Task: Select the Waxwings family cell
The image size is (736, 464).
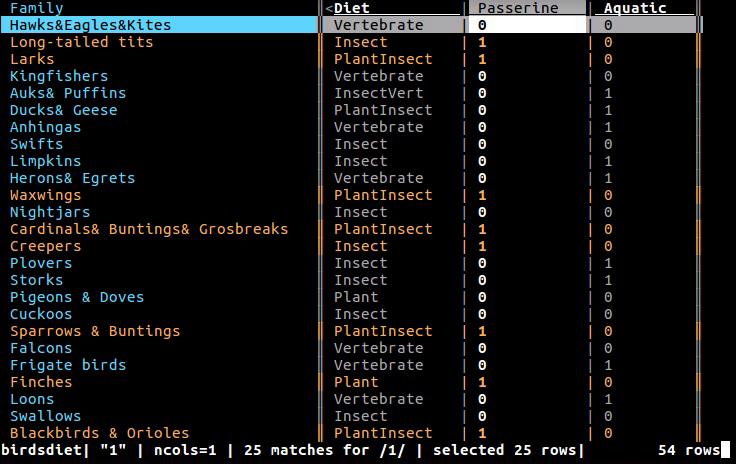Action: (45, 195)
